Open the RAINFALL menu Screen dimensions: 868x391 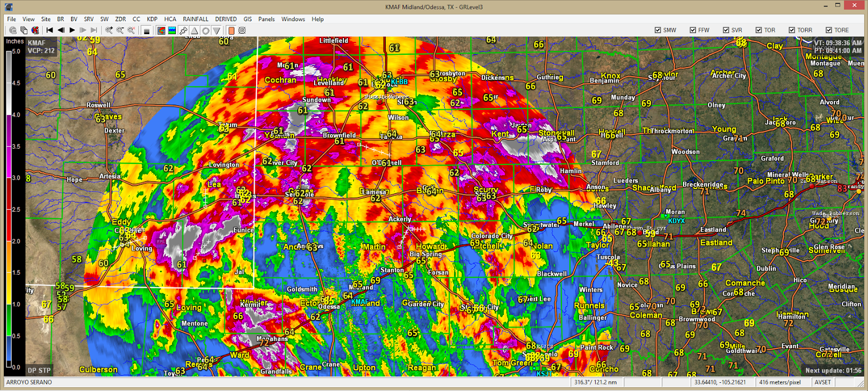pos(196,19)
